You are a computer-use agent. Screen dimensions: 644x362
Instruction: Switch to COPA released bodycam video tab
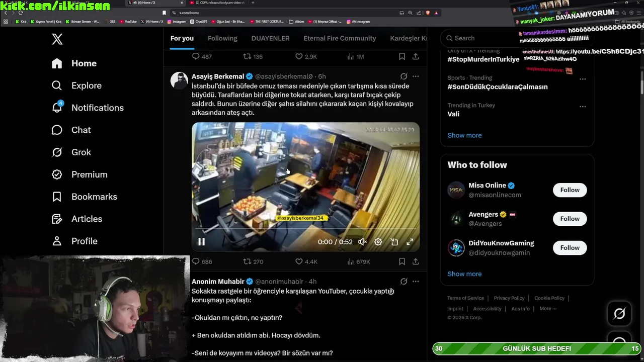217,3
